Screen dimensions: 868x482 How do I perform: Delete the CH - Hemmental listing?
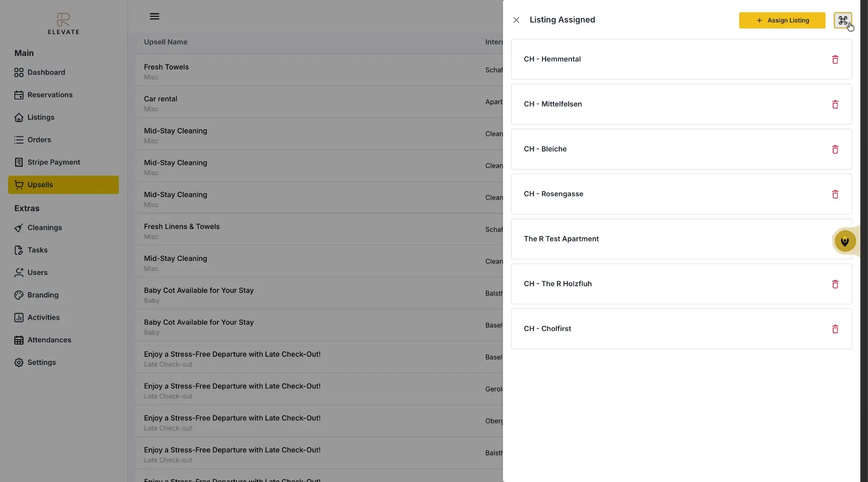pos(835,59)
